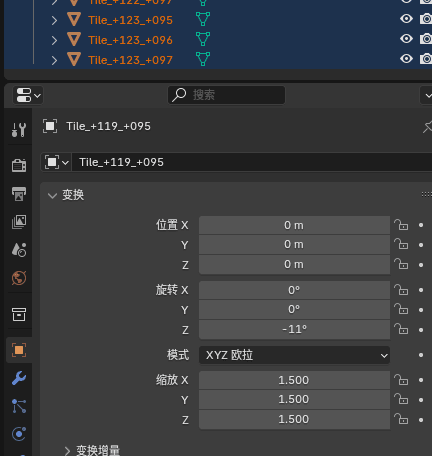Open the Render properties tab
The image size is (432, 456).
click(x=19, y=165)
